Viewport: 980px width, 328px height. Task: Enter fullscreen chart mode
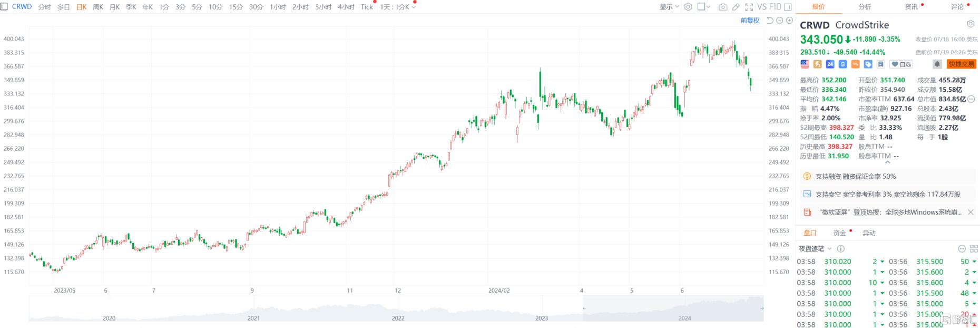point(749,7)
